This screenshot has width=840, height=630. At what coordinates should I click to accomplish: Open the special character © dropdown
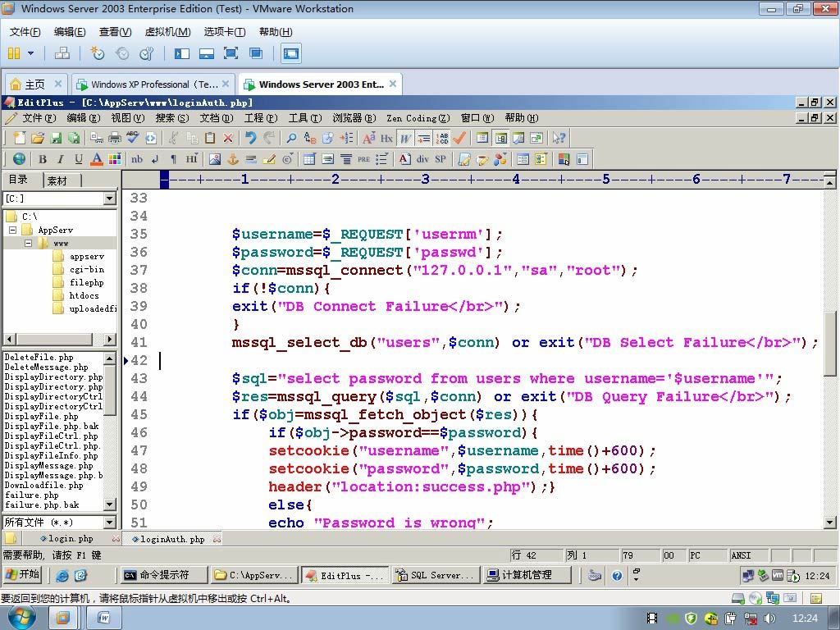[x=288, y=158]
